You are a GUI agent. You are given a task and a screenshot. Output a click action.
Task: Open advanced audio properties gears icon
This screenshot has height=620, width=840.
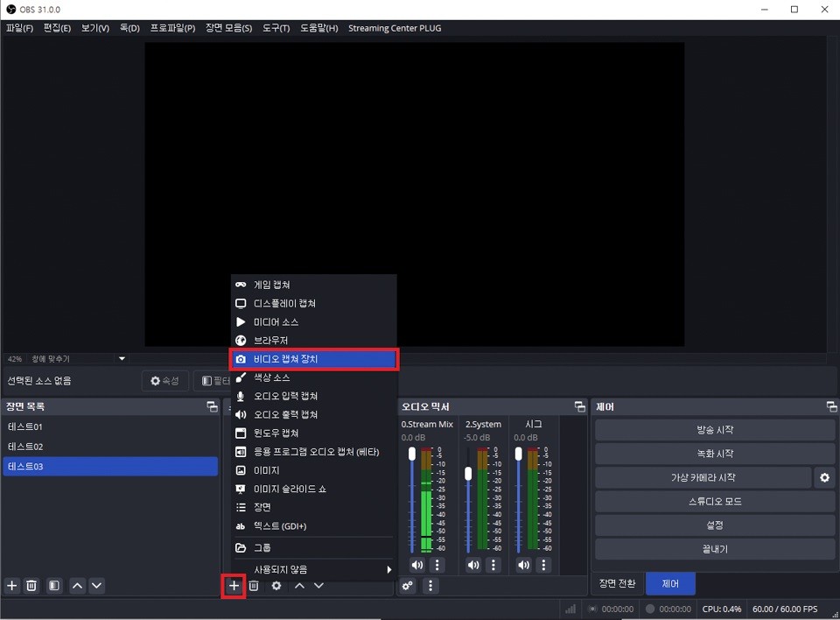click(x=407, y=586)
